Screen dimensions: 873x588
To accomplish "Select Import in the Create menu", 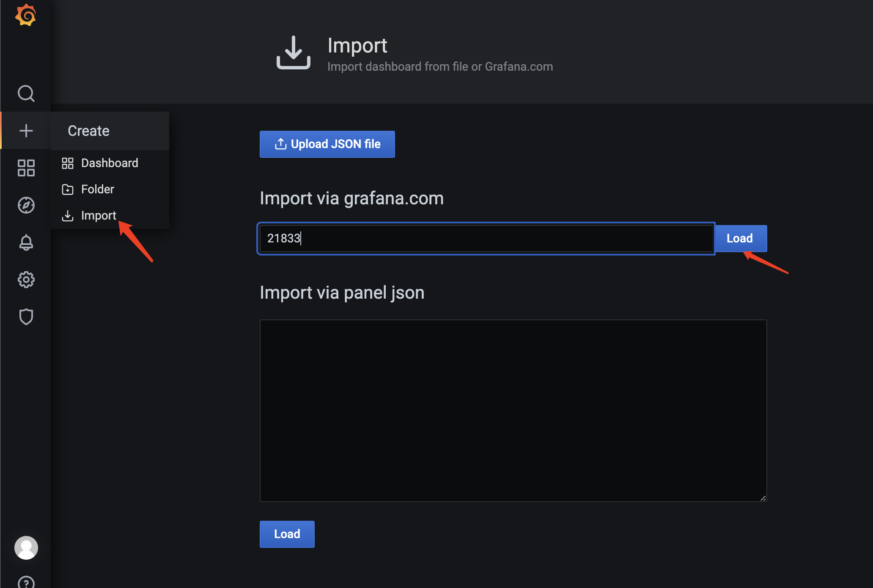I will coord(98,216).
